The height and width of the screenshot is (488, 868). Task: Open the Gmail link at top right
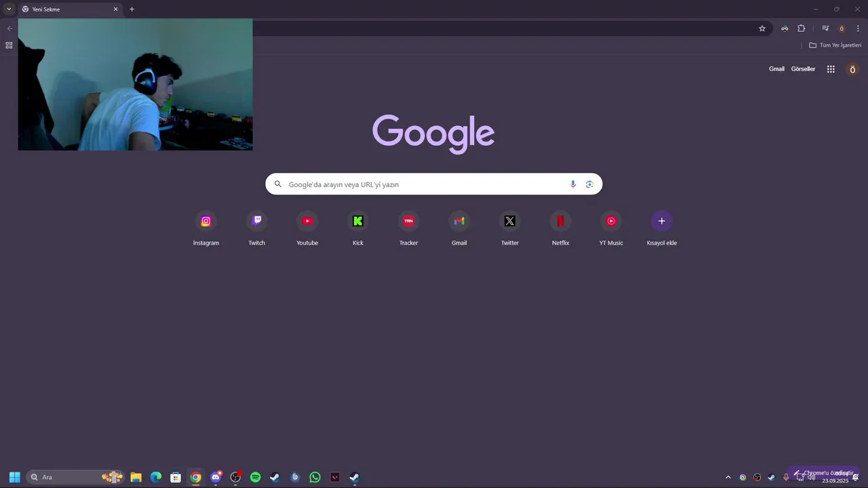tap(776, 69)
